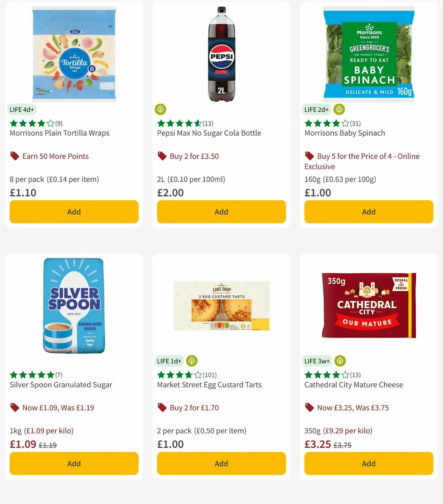Click the LIFE 4d+ badge on Tortilla Wraps
This screenshot has width=443, height=504.
point(21,109)
